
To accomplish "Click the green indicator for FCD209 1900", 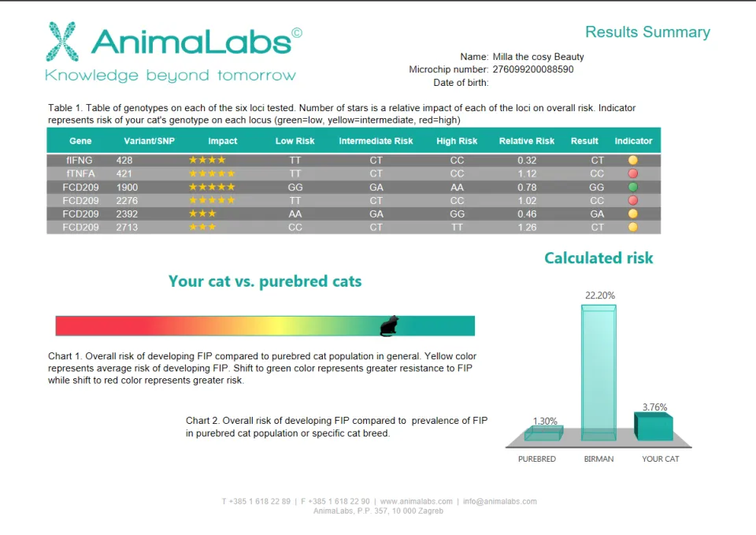I will pyautogui.click(x=633, y=187).
